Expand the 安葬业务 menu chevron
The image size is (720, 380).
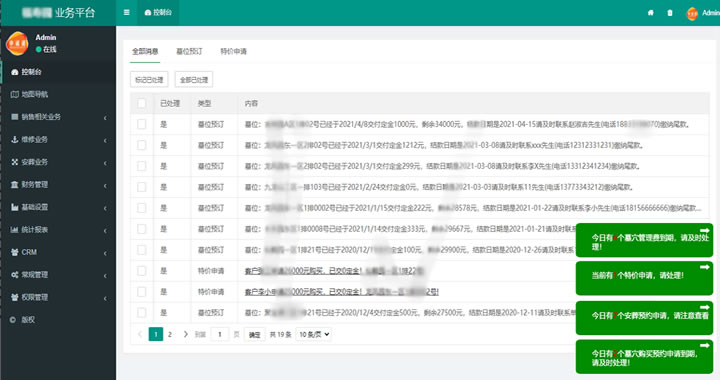point(105,163)
